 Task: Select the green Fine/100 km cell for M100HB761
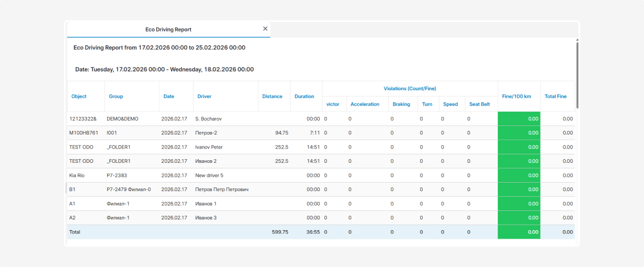click(519, 133)
